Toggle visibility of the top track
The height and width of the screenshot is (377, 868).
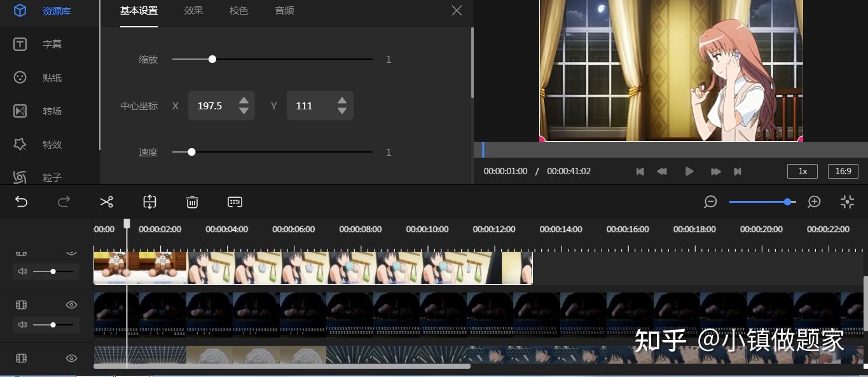71,253
